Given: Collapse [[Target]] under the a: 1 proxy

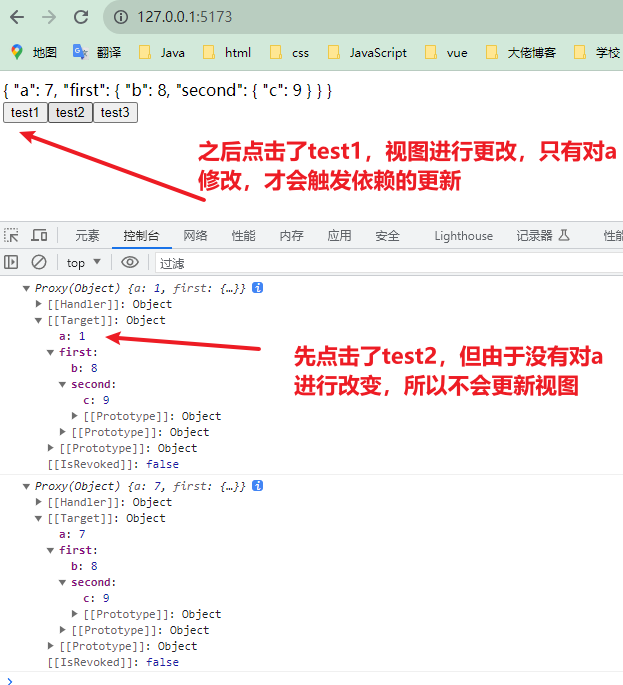Looking at the screenshot, I should 38,320.
